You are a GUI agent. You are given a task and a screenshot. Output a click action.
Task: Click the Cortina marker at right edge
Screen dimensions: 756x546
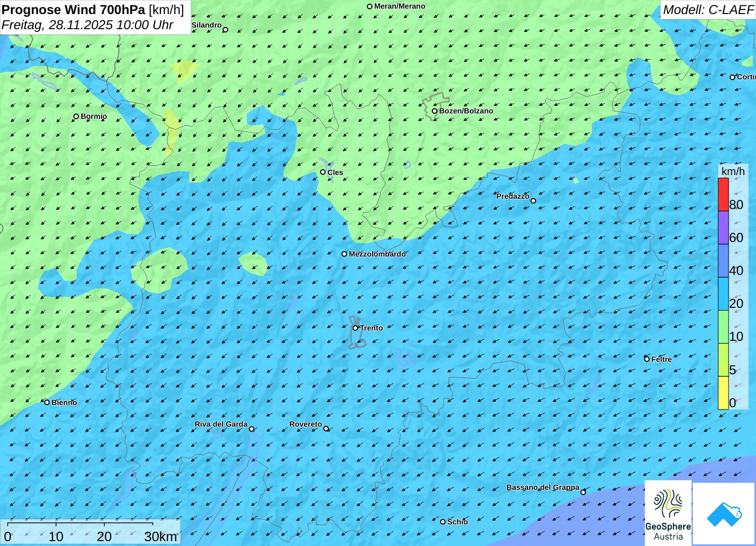tap(733, 77)
